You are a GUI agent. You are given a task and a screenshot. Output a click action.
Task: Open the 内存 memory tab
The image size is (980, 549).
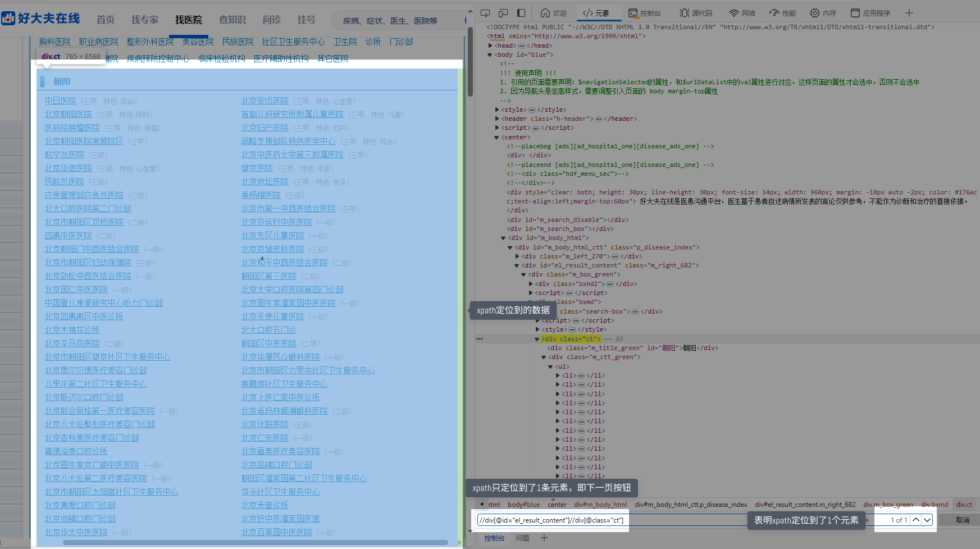click(823, 13)
